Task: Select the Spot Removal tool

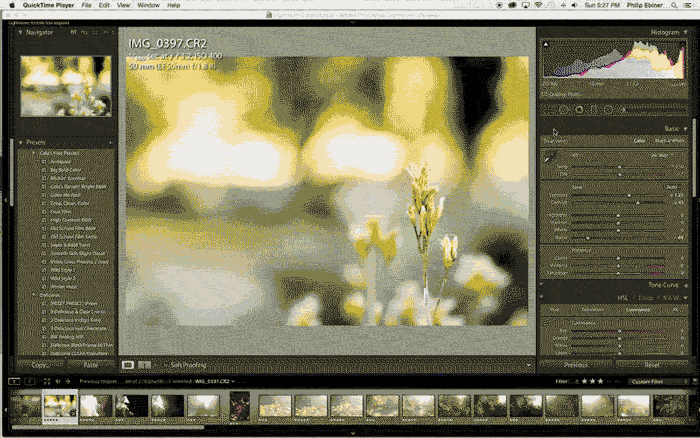Action: coord(564,109)
